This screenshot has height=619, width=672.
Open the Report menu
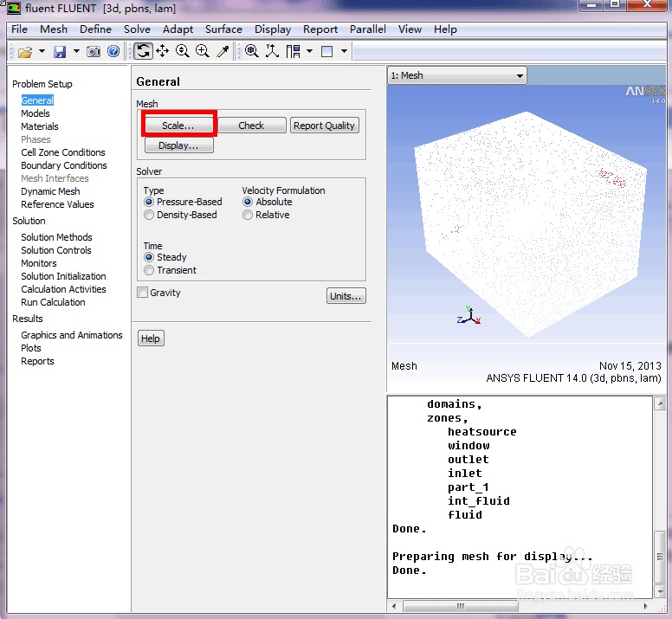(320, 29)
